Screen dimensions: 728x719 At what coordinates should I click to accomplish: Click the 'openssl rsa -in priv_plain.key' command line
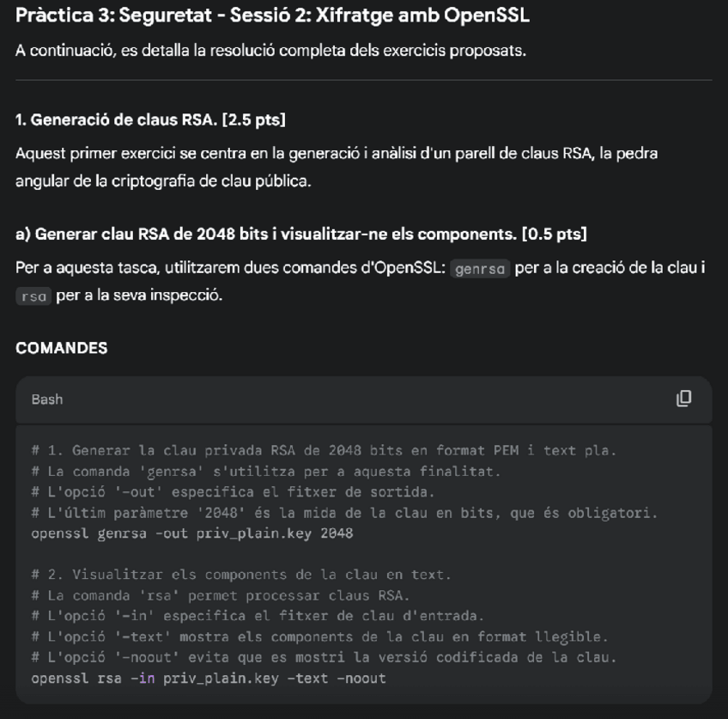208,679
